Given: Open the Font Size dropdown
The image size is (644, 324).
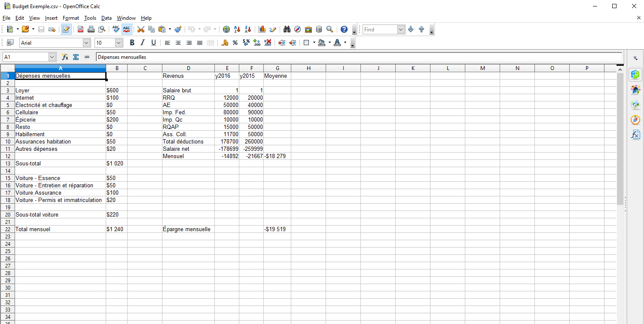Looking at the screenshot, I should (x=119, y=43).
